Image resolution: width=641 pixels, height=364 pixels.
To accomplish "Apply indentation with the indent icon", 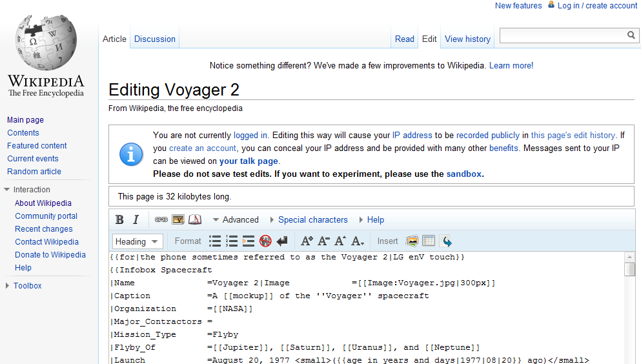I will click(249, 241).
